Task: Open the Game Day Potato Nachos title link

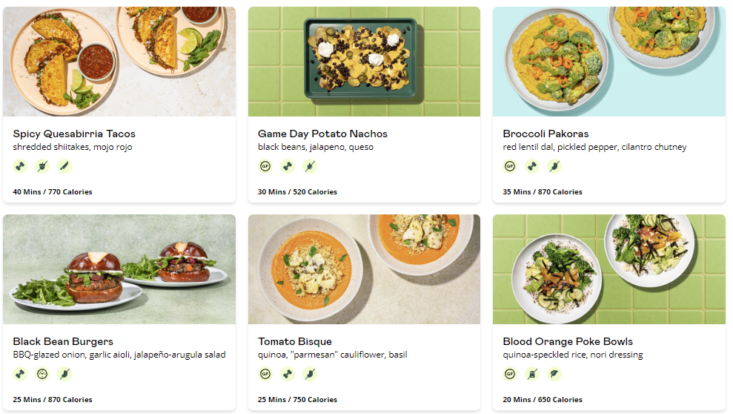Action: point(322,133)
